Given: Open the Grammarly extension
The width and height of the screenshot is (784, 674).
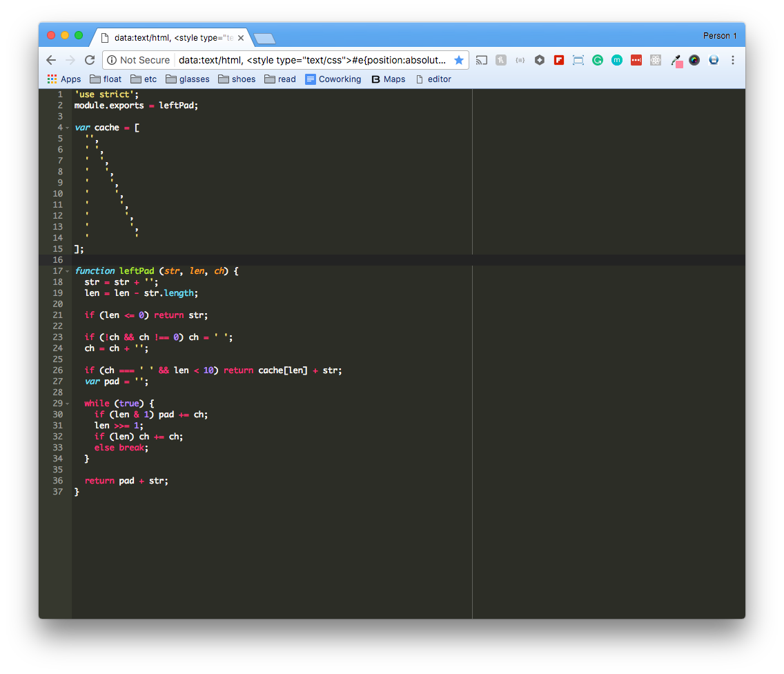Looking at the screenshot, I should point(597,60).
